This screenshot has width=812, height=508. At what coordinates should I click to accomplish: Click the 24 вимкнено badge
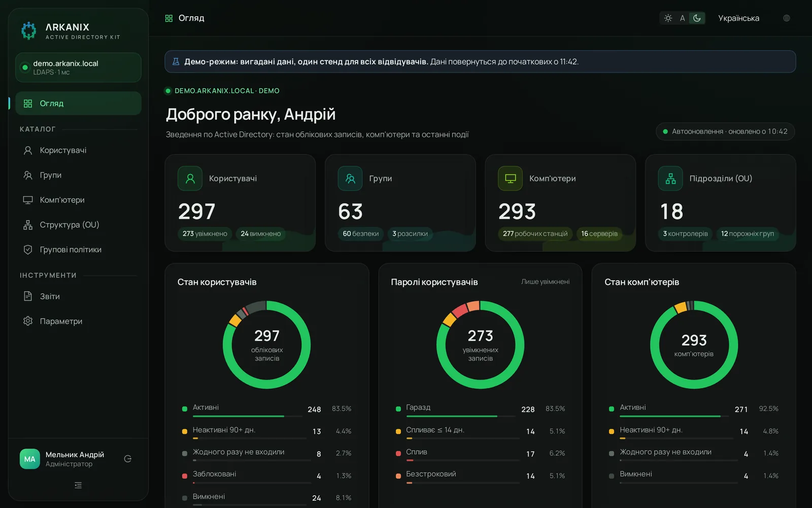(x=260, y=234)
